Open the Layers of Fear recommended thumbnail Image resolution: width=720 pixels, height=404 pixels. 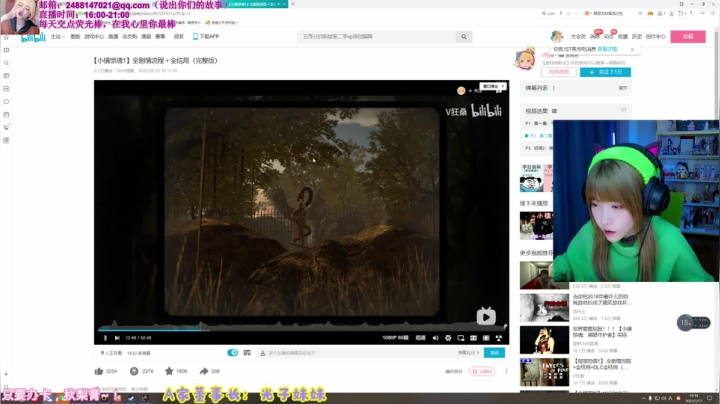pyautogui.click(x=544, y=372)
